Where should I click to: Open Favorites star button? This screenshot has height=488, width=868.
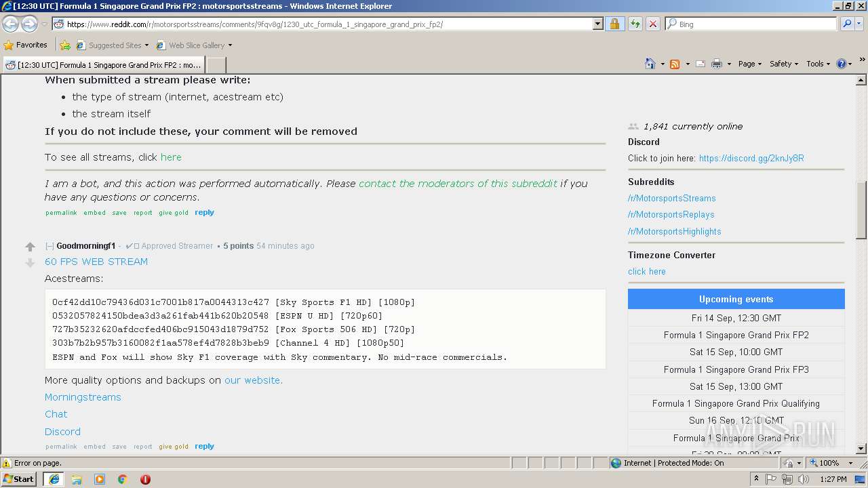pyautogui.click(x=26, y=45)
